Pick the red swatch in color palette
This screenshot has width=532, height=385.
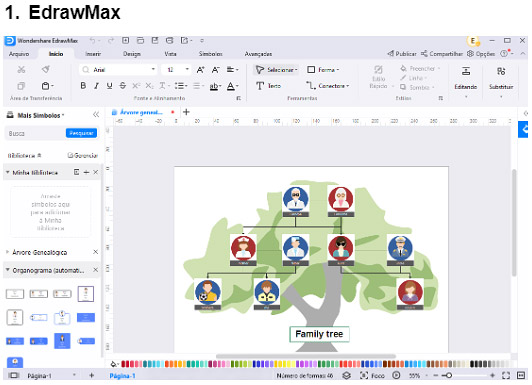tap(124, 364)
